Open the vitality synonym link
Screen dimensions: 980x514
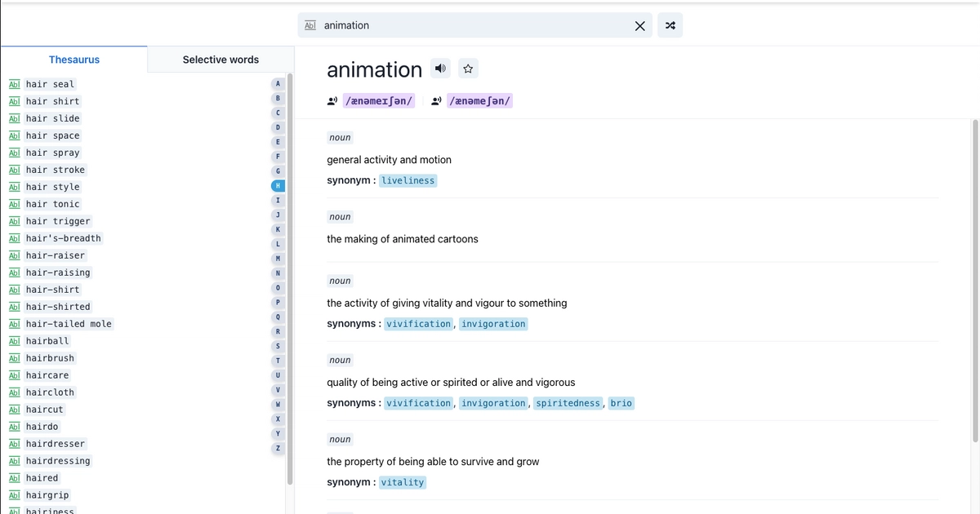[x=403, y=482]
